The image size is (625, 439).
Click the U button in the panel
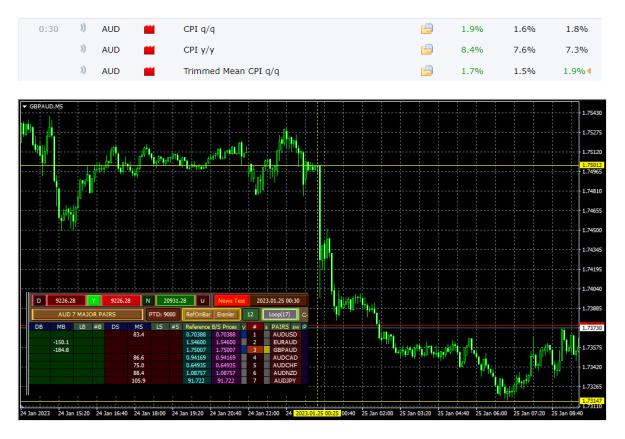[x=202, y=301]
